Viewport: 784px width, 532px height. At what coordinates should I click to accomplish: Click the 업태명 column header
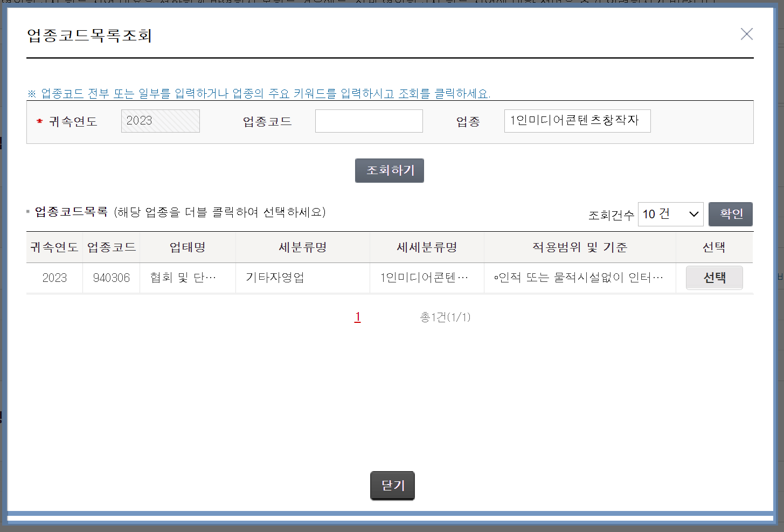click(x=187, y=247)
